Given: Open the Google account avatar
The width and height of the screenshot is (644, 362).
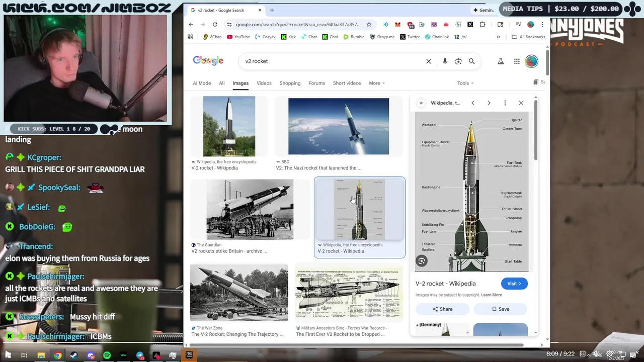Looking at the screenshot, I should click(532, 61).
